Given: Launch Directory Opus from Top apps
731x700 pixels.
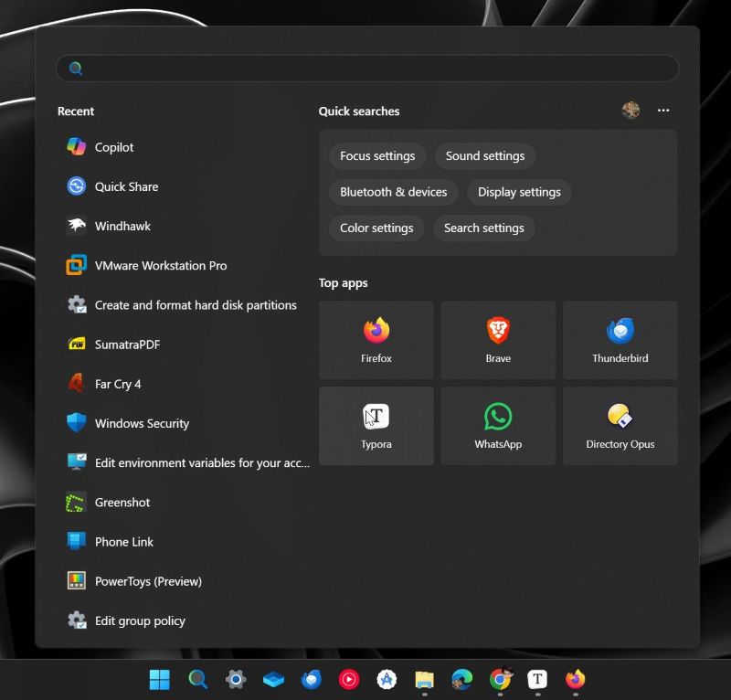Looking at the screenshot, I should coord(620,426).
